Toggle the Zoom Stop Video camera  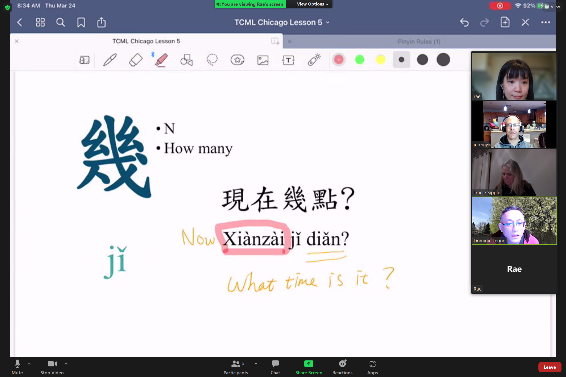[x=52, y=367]
